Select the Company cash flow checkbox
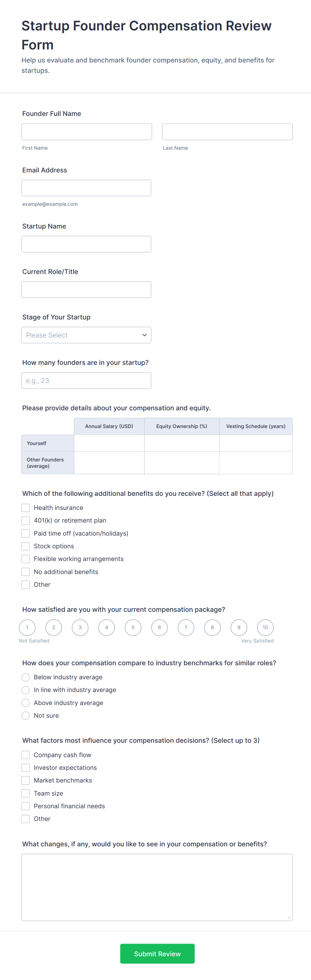311x980 pixels. point(25,754)
